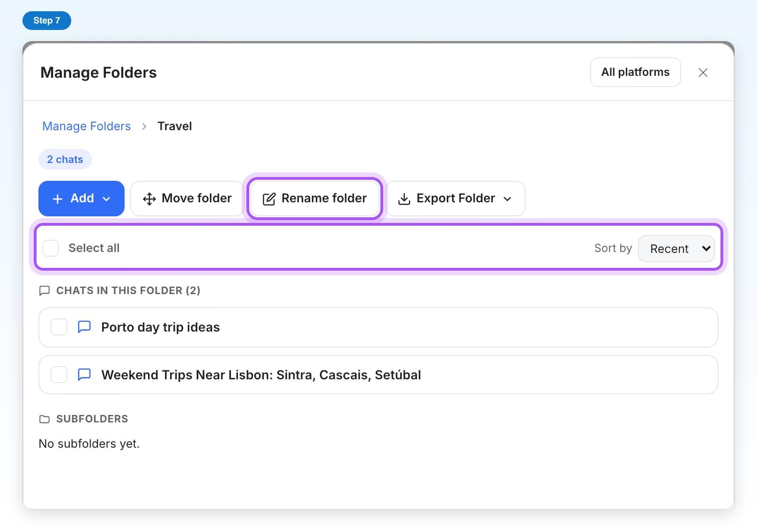The image size is (757, 532).
Task: Close the Manage Folders dialog
Action: (703, 73)
